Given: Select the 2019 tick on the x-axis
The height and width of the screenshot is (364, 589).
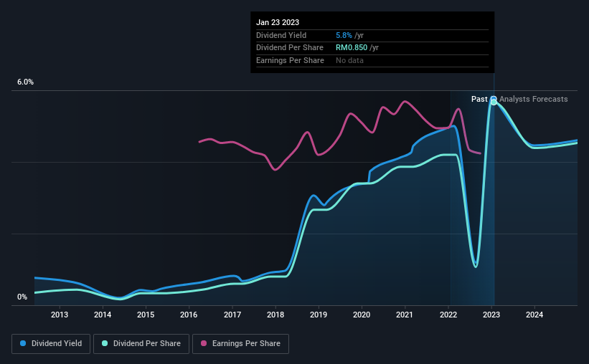Looking at the screenshot, I should [x=318, y=315].
